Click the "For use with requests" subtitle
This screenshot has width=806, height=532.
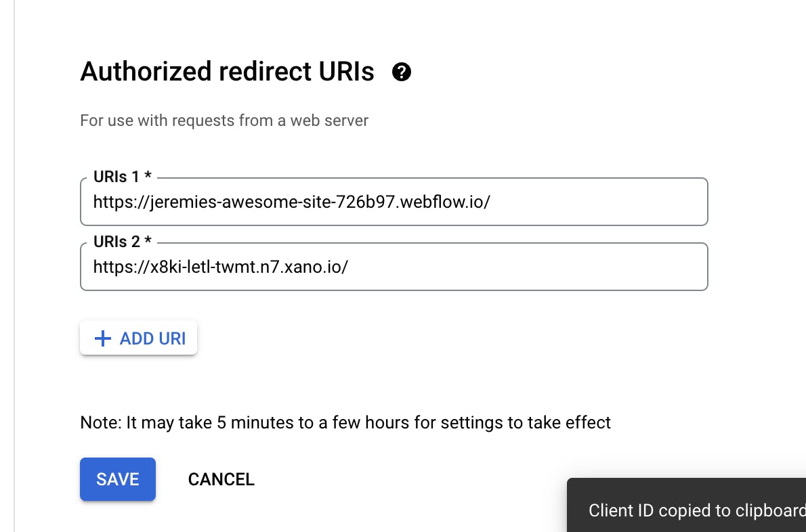pyautogui.click(x=224, y=121)
